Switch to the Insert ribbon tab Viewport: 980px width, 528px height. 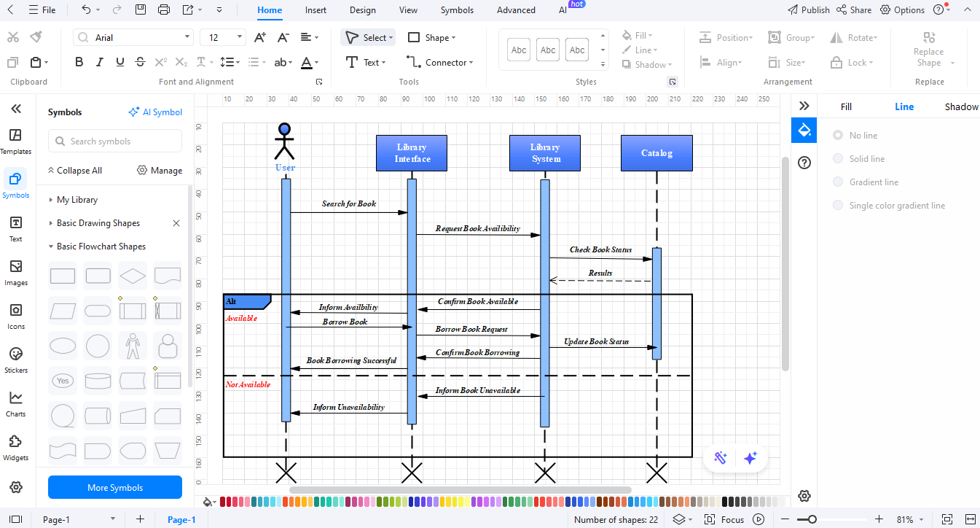tap(315, 10)
